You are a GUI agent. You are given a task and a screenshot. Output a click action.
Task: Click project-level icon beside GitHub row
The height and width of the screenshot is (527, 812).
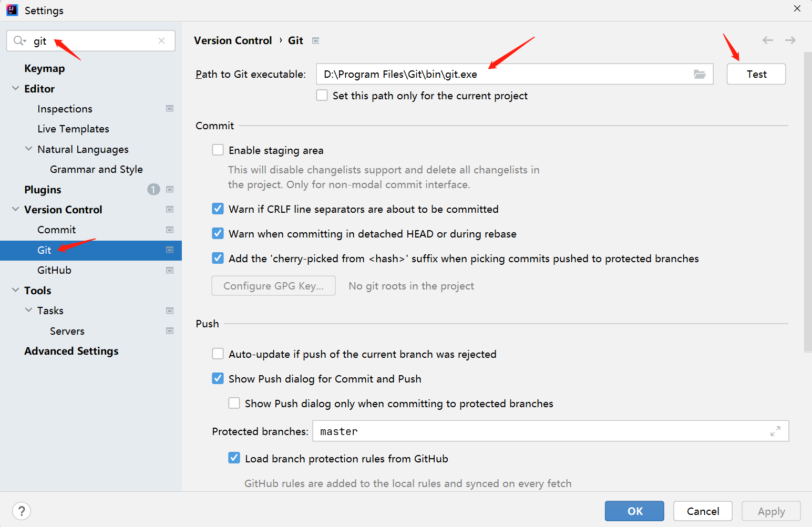[x=170, y=270]
